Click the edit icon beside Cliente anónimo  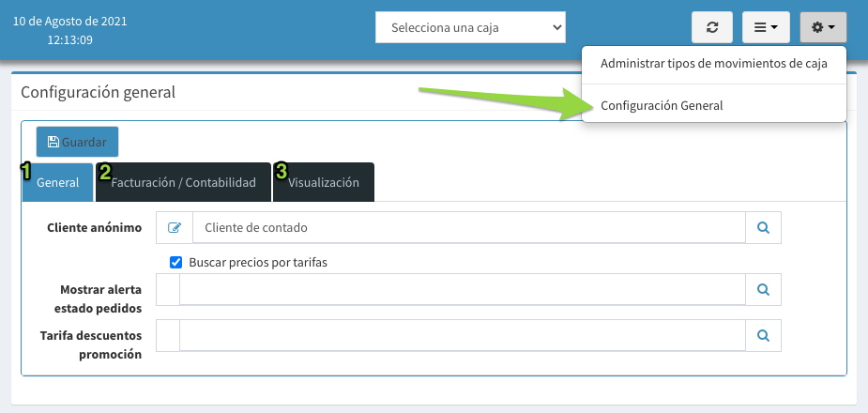175,227
